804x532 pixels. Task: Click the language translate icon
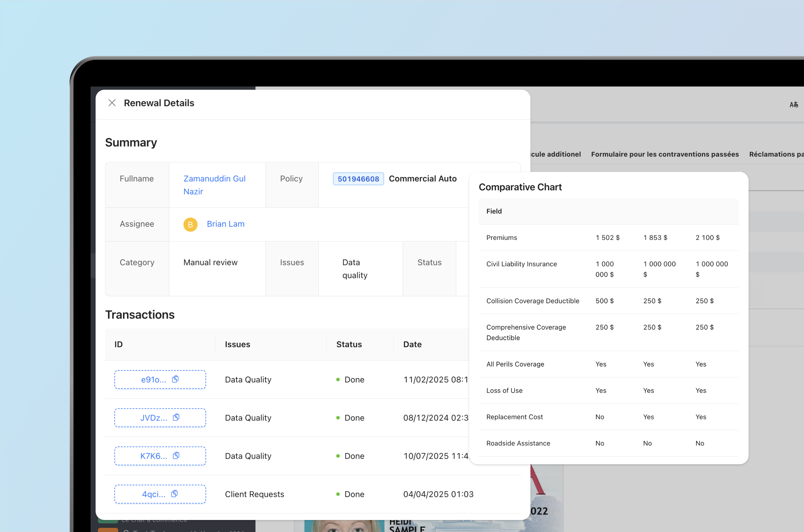point(793,105)
